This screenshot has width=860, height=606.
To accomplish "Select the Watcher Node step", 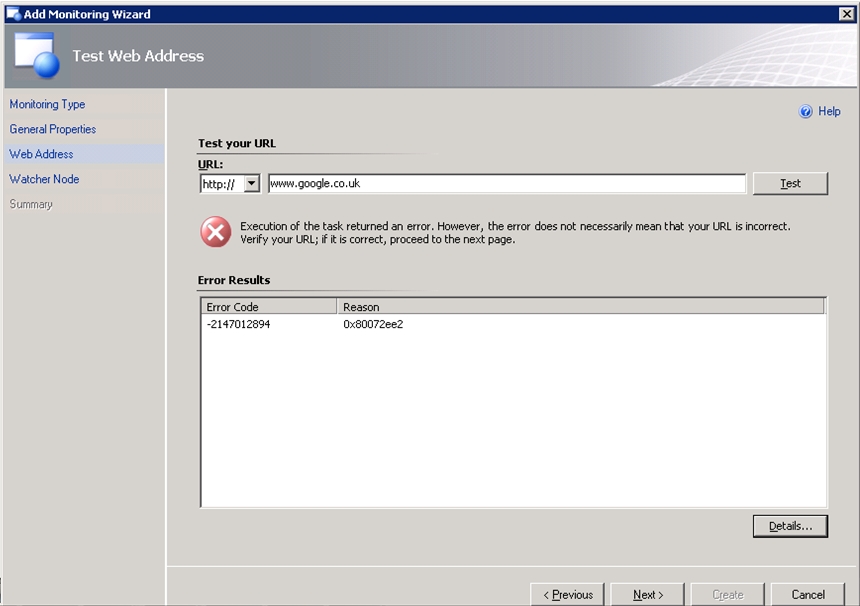I will pos(44,179).
